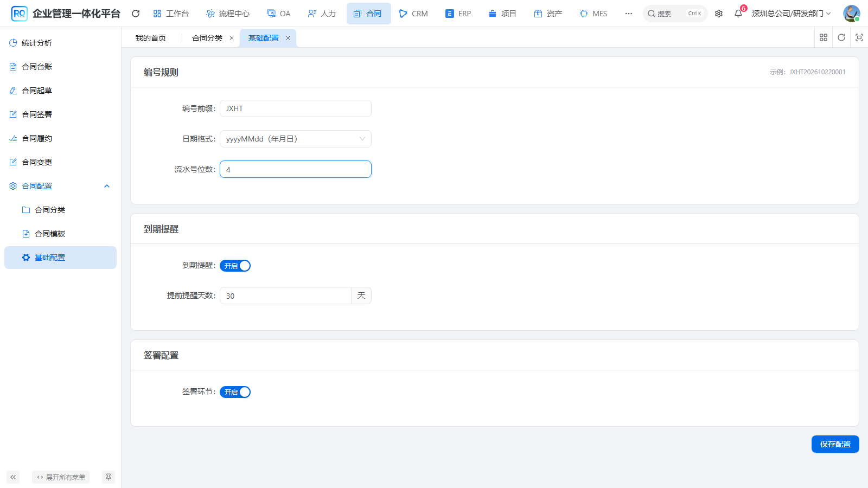Switch to the 我的首页 tab
This screenshot has width=868, height=488.
(151, 38)
